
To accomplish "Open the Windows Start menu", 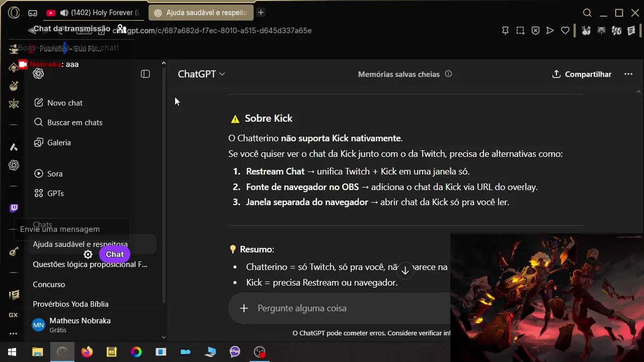I will (12, 352).
